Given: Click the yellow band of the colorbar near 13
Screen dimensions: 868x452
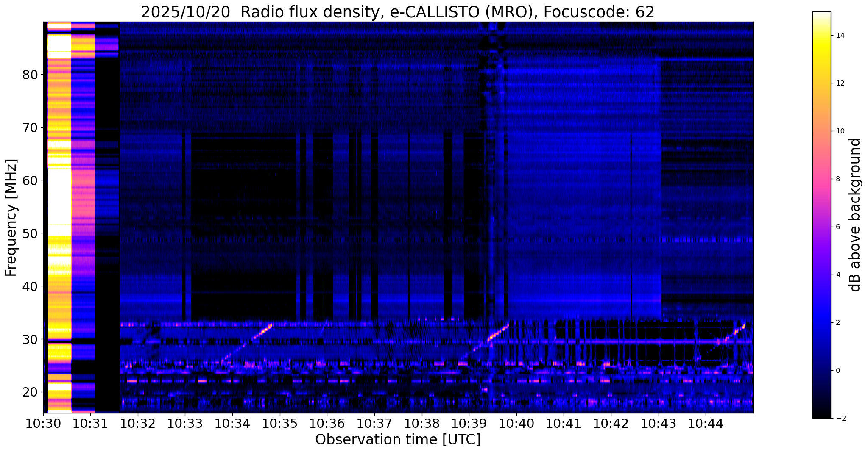Looking at the screenshot, I should click(821, 59).
